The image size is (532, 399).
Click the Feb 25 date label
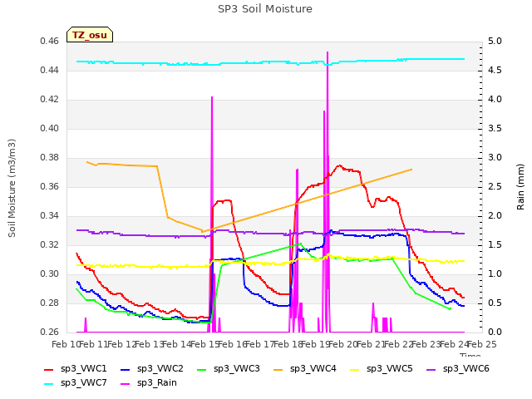(x=482, y=345)
